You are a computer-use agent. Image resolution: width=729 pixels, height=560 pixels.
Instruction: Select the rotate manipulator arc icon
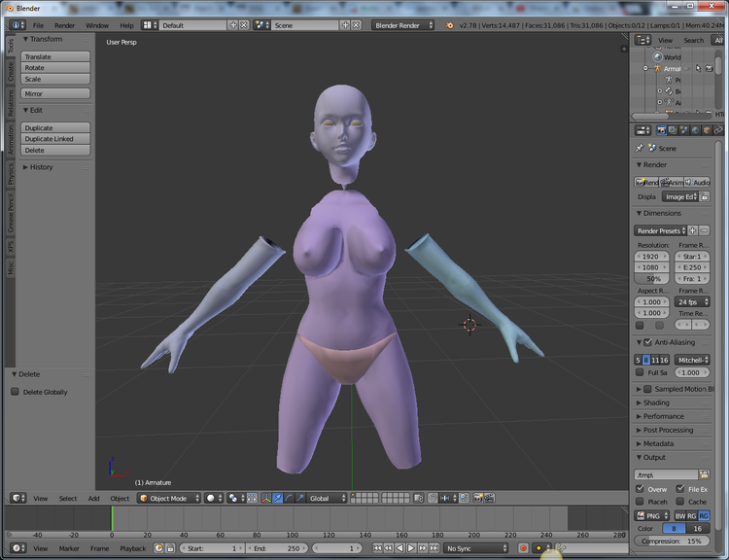pos(289,498)
